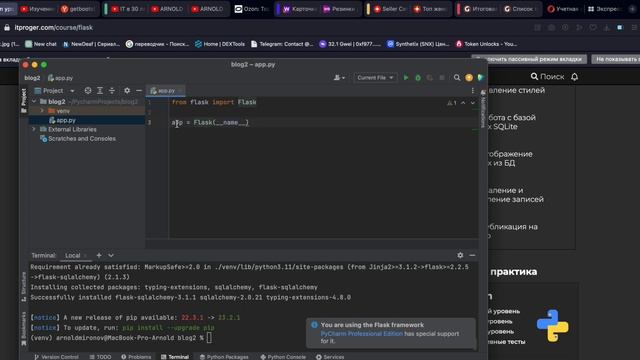Click the JetBrains Toolbox colorful icon
This screenshot has height=360, width=640.
[480, 78]
